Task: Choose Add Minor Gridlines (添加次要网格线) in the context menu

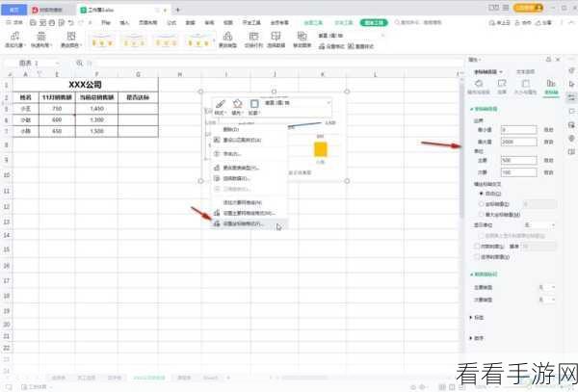Action: 249,202
